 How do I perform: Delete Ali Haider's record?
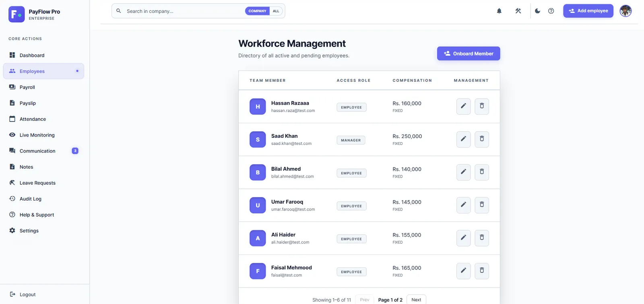[x=482, y=238]
